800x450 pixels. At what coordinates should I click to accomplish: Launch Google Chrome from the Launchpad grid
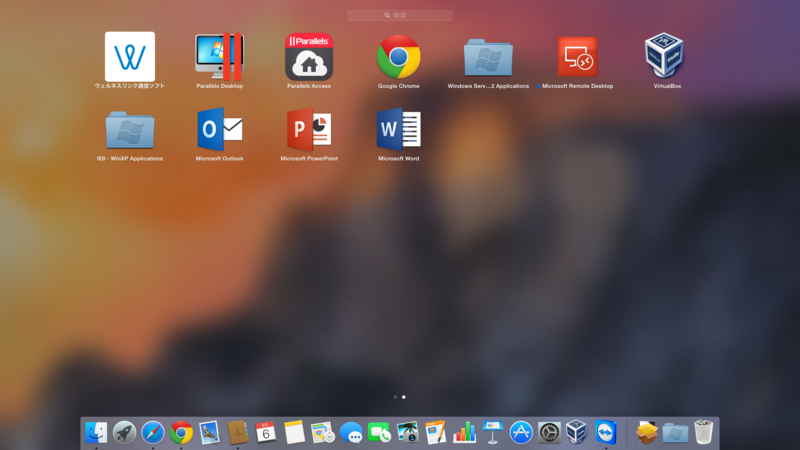coord(398,57)
